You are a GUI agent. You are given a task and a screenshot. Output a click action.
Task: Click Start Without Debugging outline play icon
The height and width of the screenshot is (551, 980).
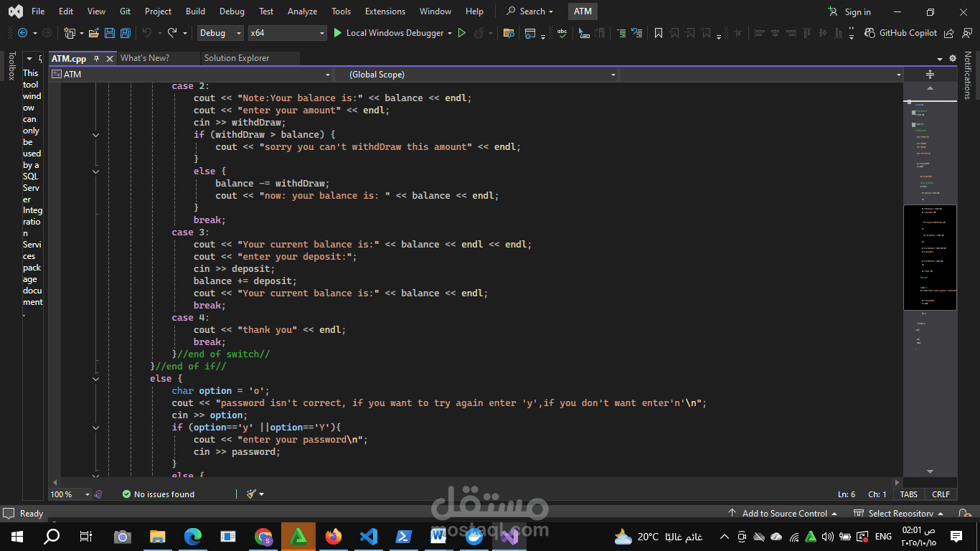pos(462,33)
